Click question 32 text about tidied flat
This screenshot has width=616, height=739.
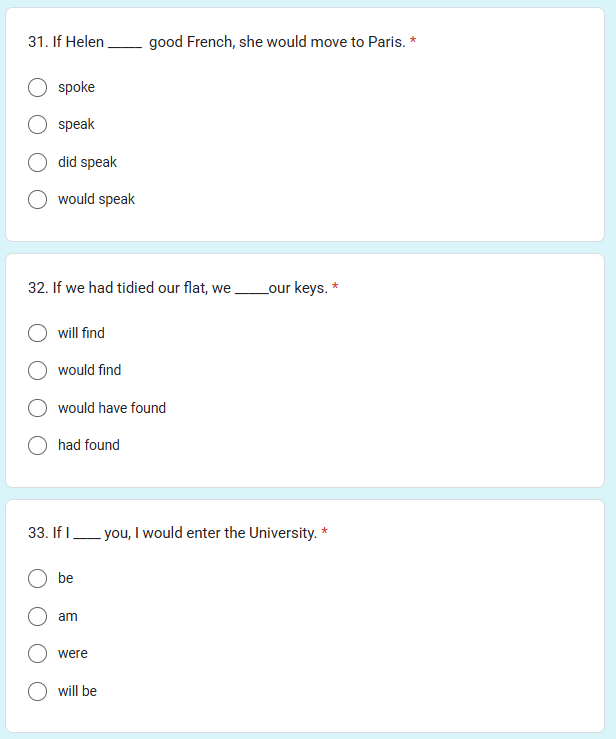point(178,287)
